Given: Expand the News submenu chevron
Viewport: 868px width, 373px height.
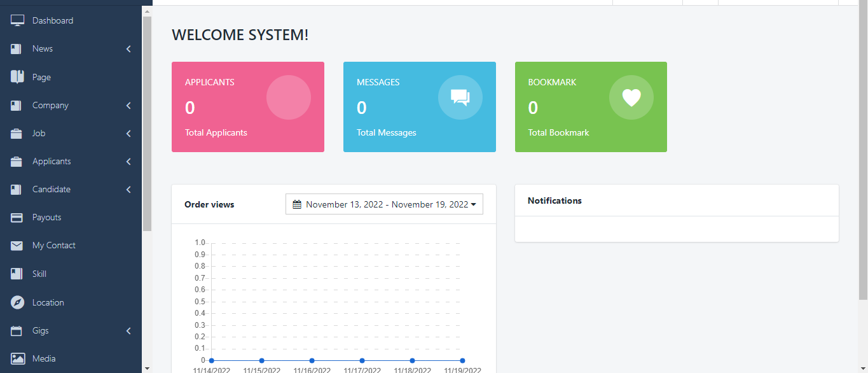Looking at the screenshot, I should (x=128, y=49).
